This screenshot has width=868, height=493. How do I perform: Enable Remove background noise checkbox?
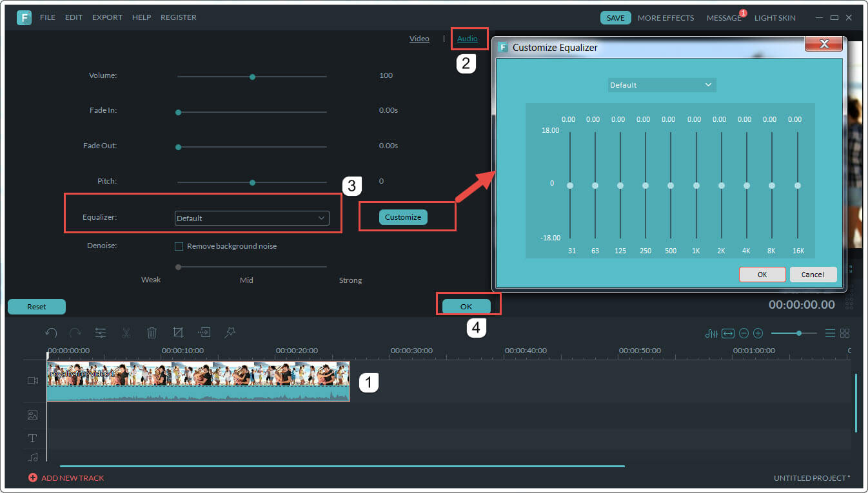[179, 246]
